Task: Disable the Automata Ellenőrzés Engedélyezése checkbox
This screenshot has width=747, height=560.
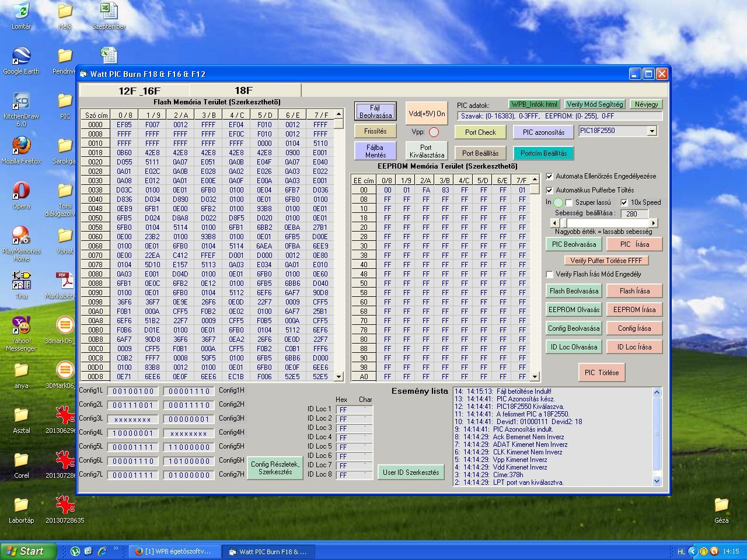Action: (x=549, y=176)
